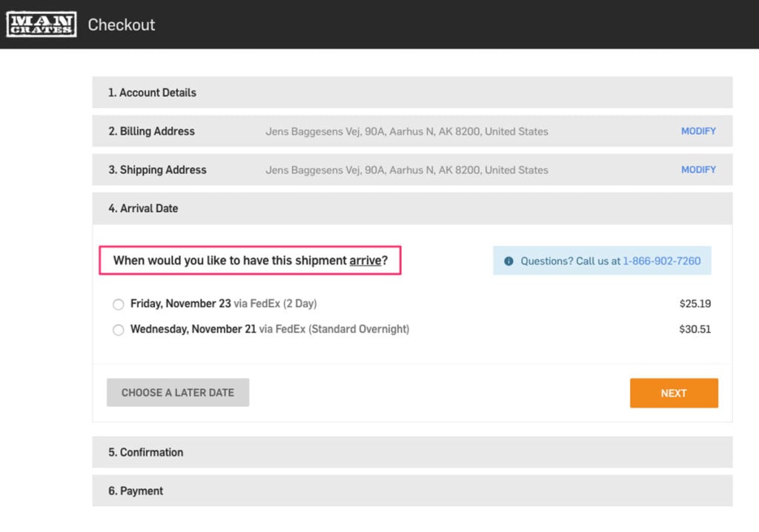The width and height of the screenshot is (759, 532).
Task: Expand the 3. Shipping Address section
Action: click(x=412, y=170)
